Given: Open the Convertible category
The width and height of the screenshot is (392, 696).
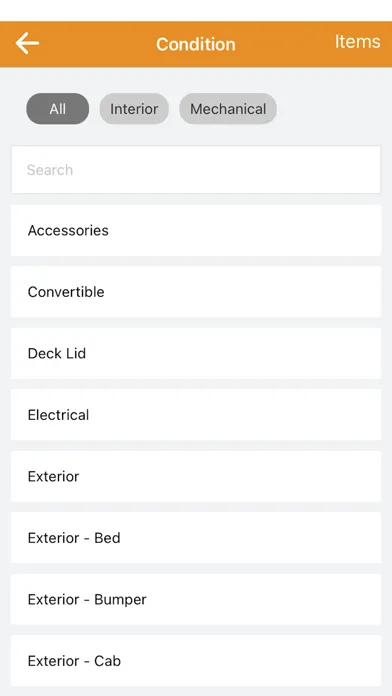Looking at the screenshot, I should [x=196, y=292].
